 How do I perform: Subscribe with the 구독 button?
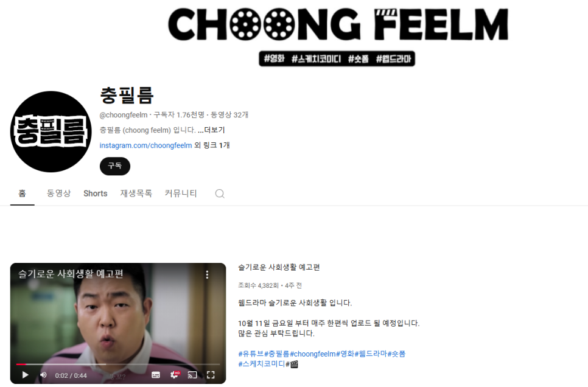click(x=115, y=166)
